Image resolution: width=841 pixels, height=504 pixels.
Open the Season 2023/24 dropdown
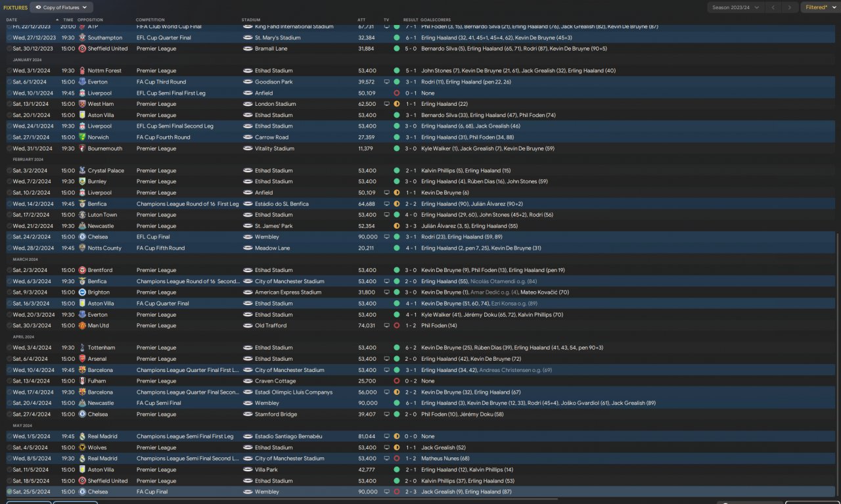[735, 7]
